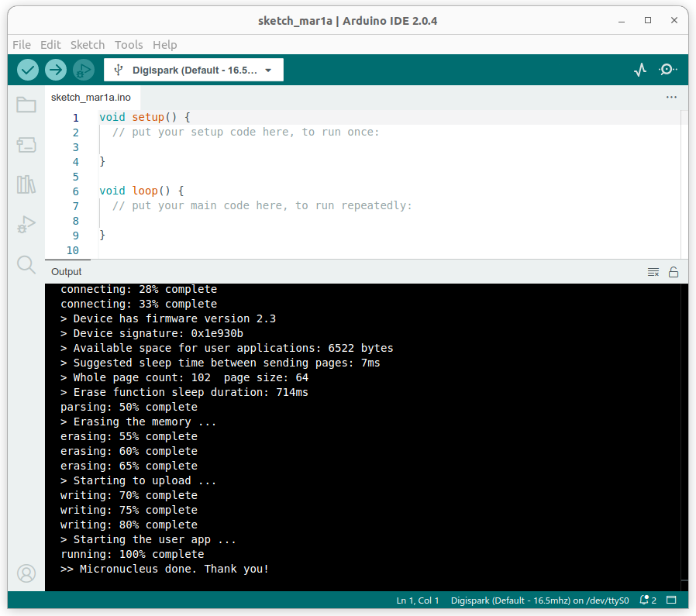Open the Search sidebar panel
Viewport: 696px width, 616px height.
coord(26,264)
